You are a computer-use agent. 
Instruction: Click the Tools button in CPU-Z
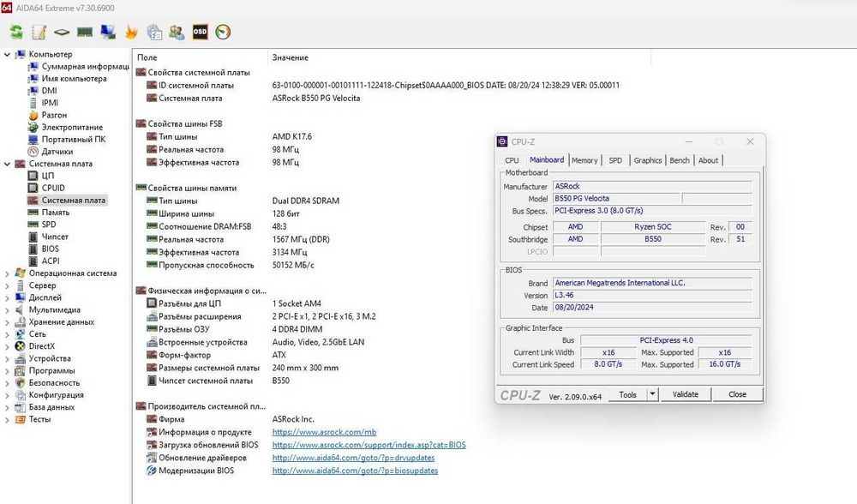pyautogui.click(x=627, y=394)
